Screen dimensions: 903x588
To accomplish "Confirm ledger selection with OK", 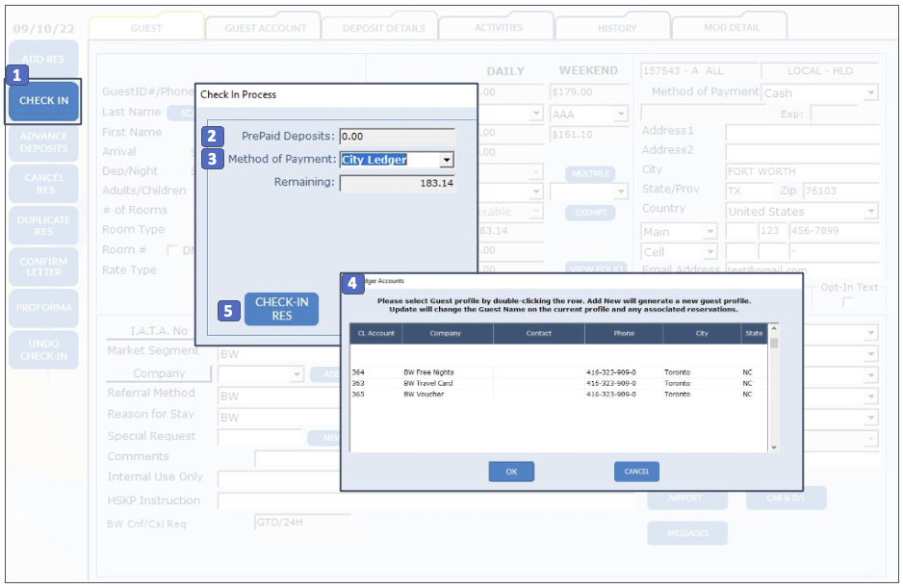I will [511, 472].
